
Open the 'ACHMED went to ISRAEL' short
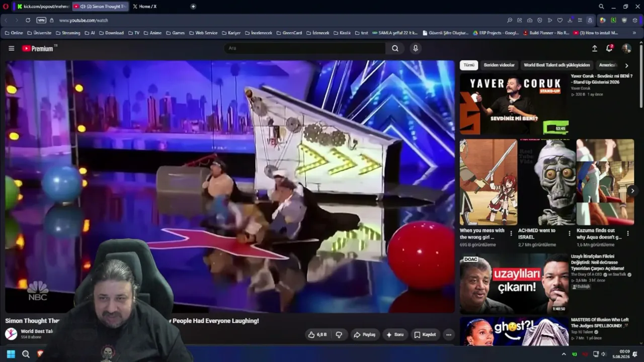coord(546,182)
